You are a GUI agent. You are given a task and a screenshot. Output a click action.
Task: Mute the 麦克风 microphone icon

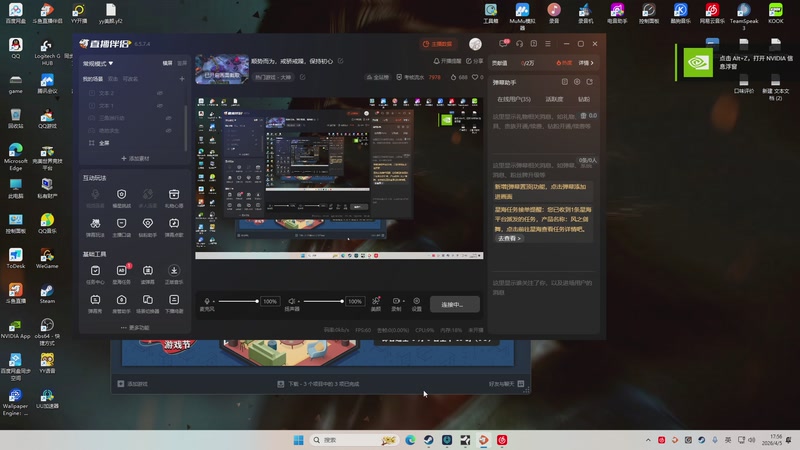click(x=208, y=301)
